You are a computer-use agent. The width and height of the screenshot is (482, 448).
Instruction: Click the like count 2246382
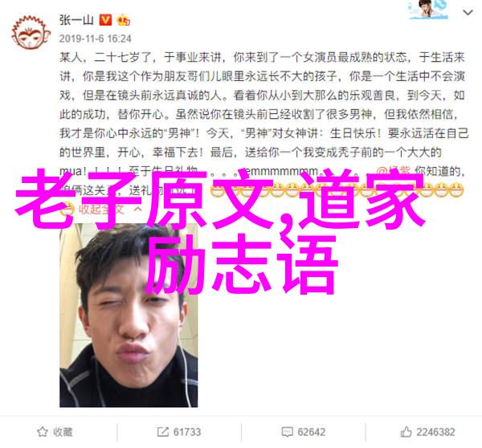435,432
